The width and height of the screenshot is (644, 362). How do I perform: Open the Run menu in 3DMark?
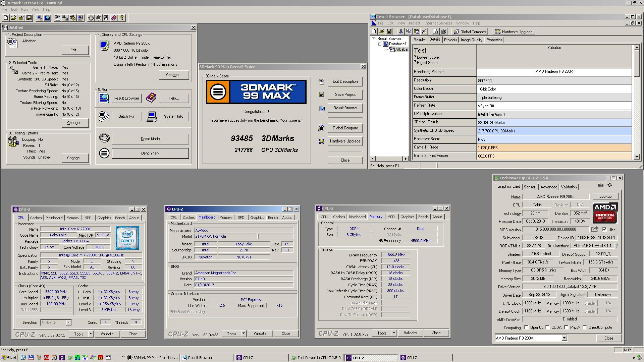pyautogui.click(x=24, y=9)
